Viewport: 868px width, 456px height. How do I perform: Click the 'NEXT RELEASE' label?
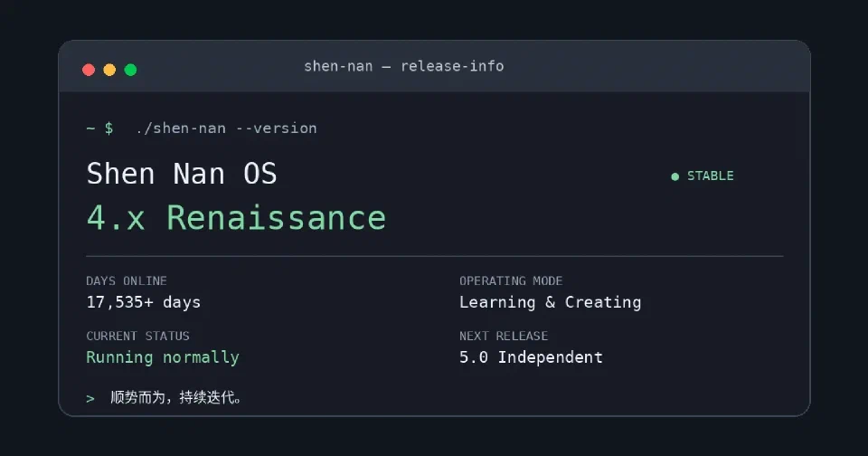coord(504,336)
